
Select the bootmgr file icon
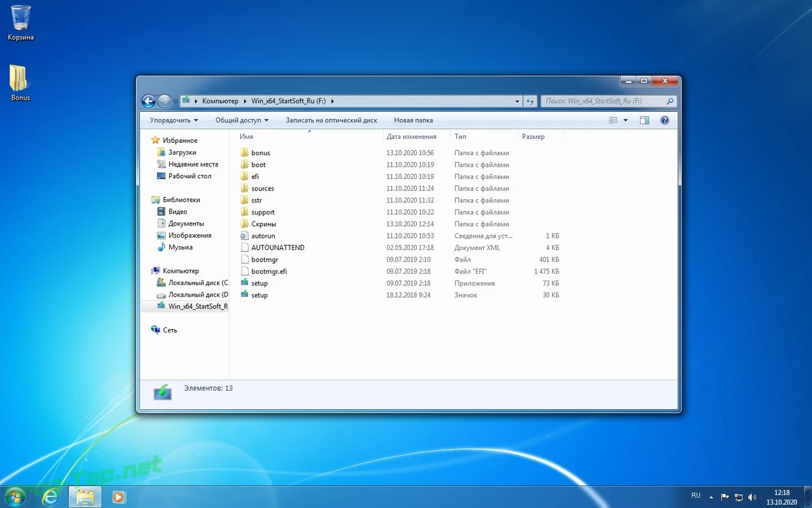coord(245,259)
